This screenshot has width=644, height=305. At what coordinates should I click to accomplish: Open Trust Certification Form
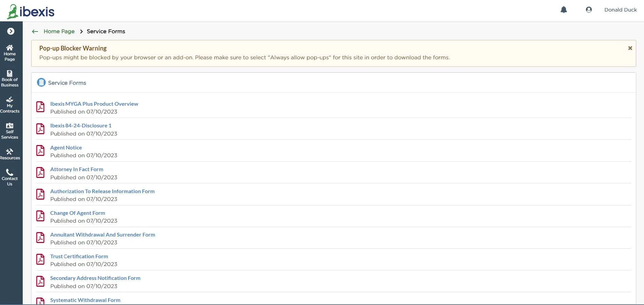[x=79, y=257]
